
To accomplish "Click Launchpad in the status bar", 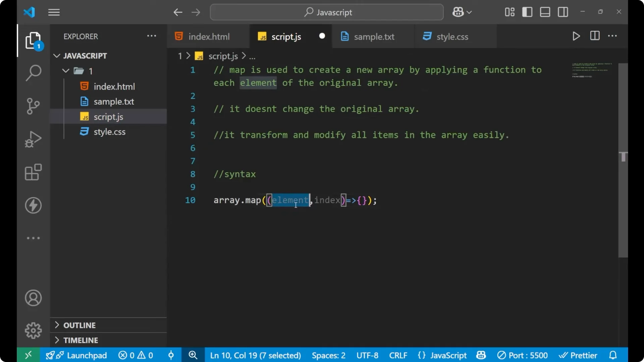I will click(87, 355).
